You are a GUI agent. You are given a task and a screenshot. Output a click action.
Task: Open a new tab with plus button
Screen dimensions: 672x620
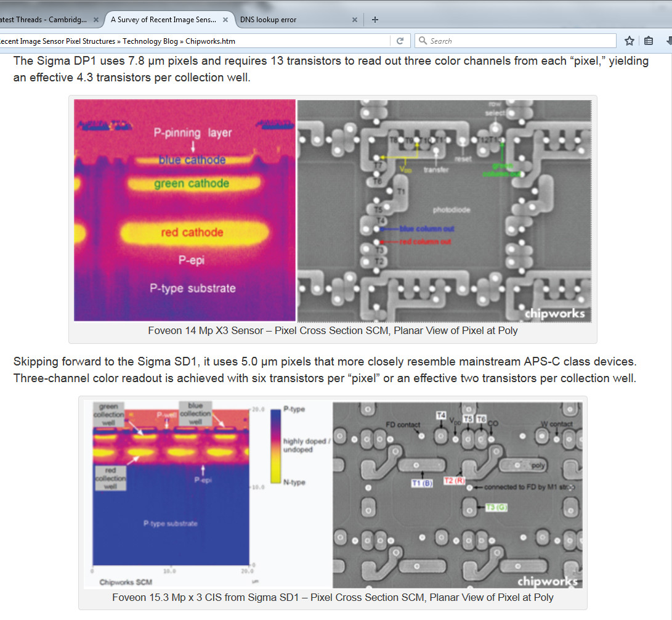click(375, 20)
